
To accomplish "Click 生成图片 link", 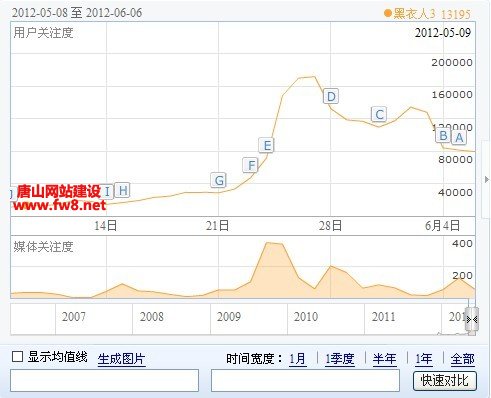I will point(122,359).
